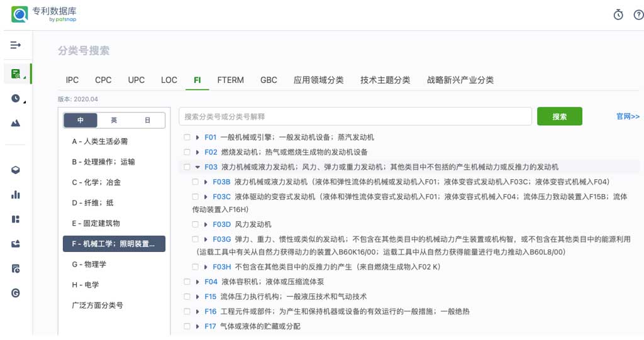Image resolution: width=644 pixels, height=340 pixels.
Task: Switch to the CPC tab
Action: pos(103,80)
